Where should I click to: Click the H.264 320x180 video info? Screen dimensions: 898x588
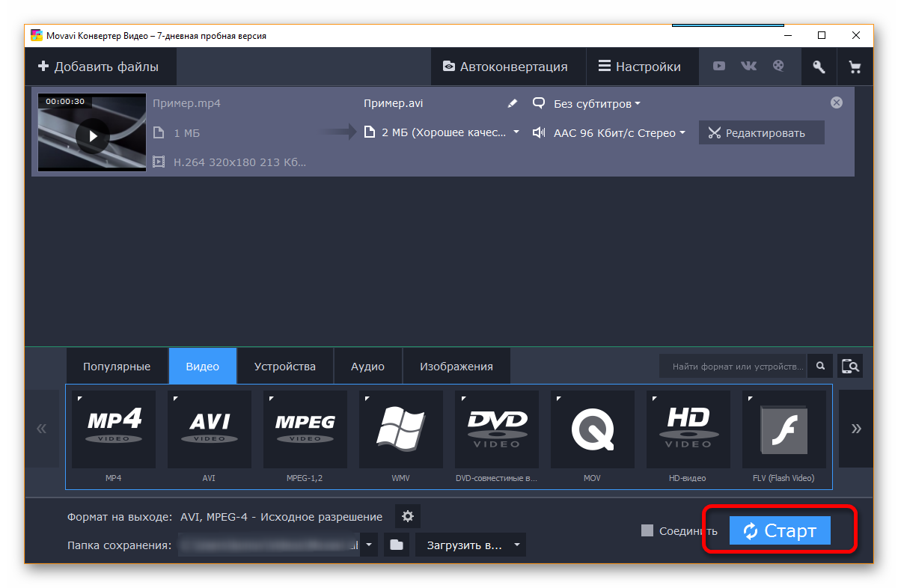(x=239, y=162)
